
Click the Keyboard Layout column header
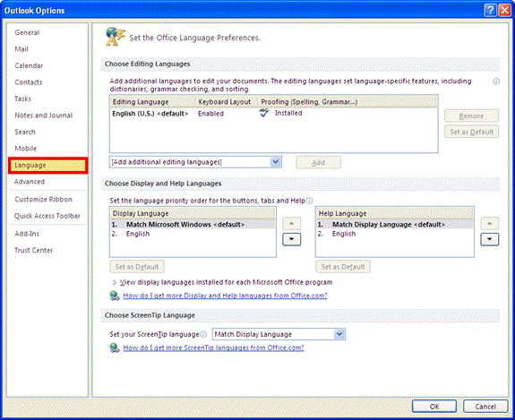(x=227, y=102)
